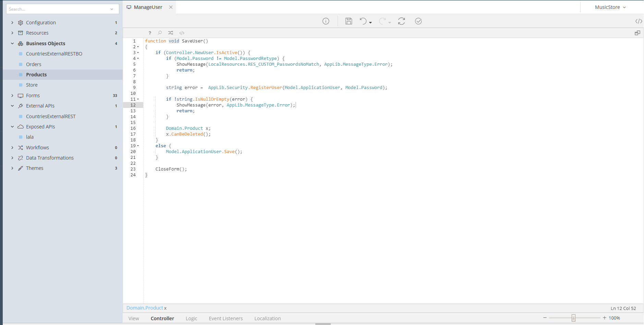Click the refresh icon in the toolbar
The height and width of the screenshot is (325, 644).
(x=401, y=21)
